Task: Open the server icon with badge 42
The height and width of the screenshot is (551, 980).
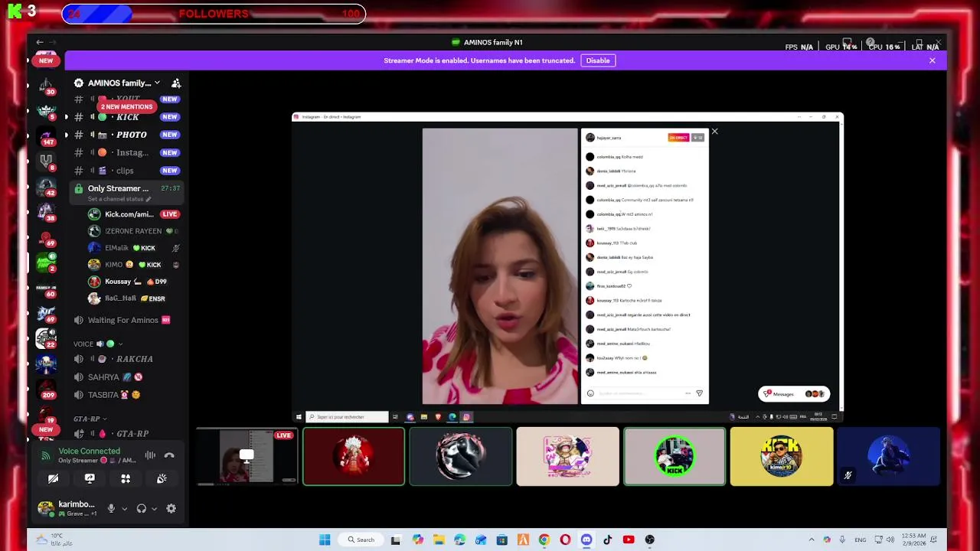Action: 46,186
